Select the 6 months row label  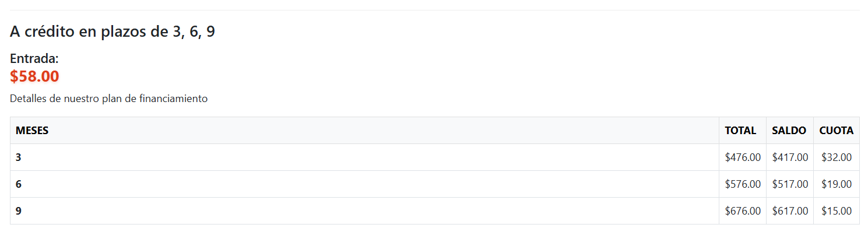[19, 184]
